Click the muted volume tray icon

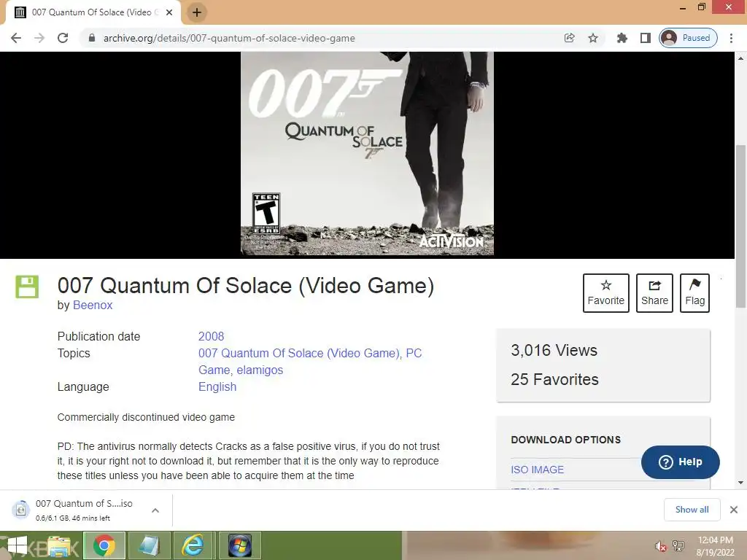click(661, 546)
